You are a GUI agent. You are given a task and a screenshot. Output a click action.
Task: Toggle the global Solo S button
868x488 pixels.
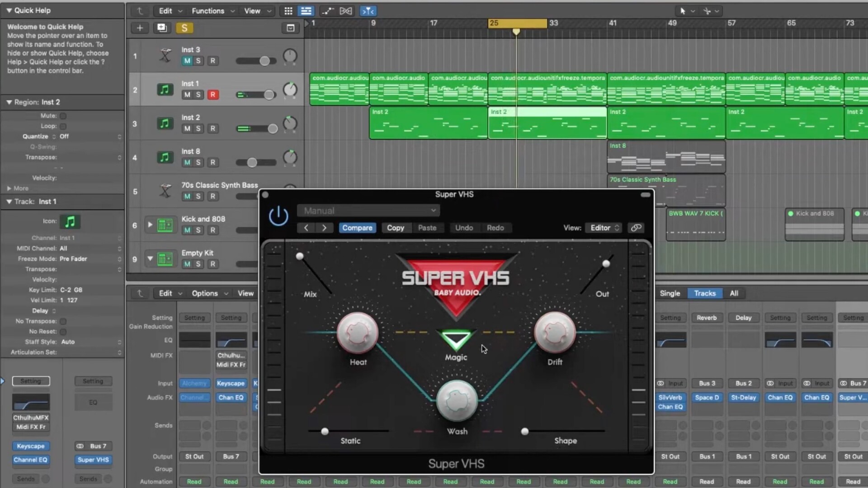[x=184, y=28]
